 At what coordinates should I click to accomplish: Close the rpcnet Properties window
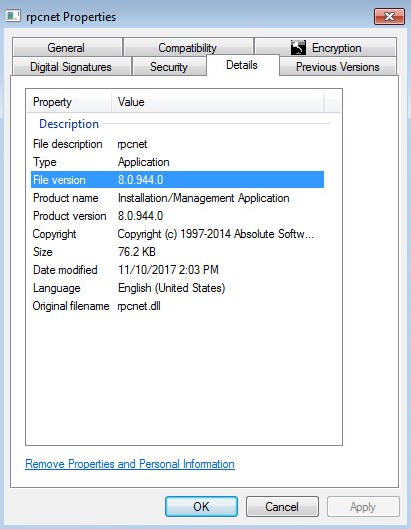click(389, 16)
